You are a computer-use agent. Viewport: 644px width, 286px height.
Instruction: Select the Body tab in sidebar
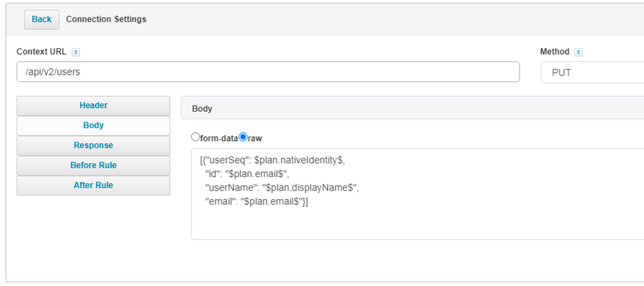click(x=93, y=126)
